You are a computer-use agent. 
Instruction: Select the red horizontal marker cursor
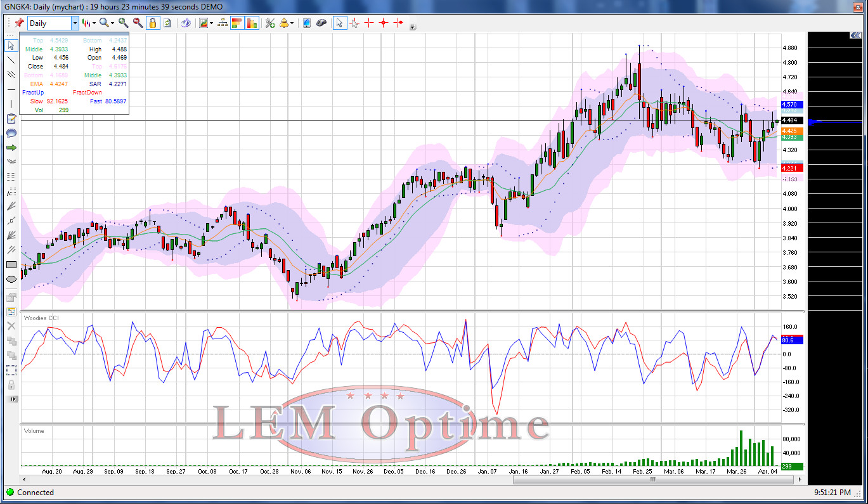click(x=398, y=23)
